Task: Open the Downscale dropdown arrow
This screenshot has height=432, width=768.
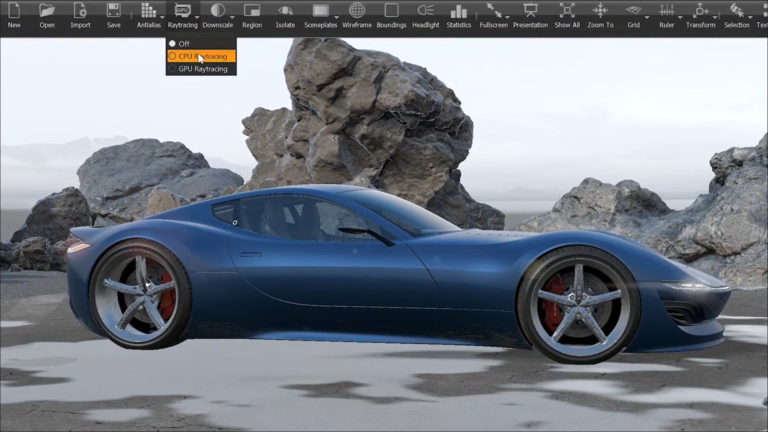Action: [x=232, y=18]
